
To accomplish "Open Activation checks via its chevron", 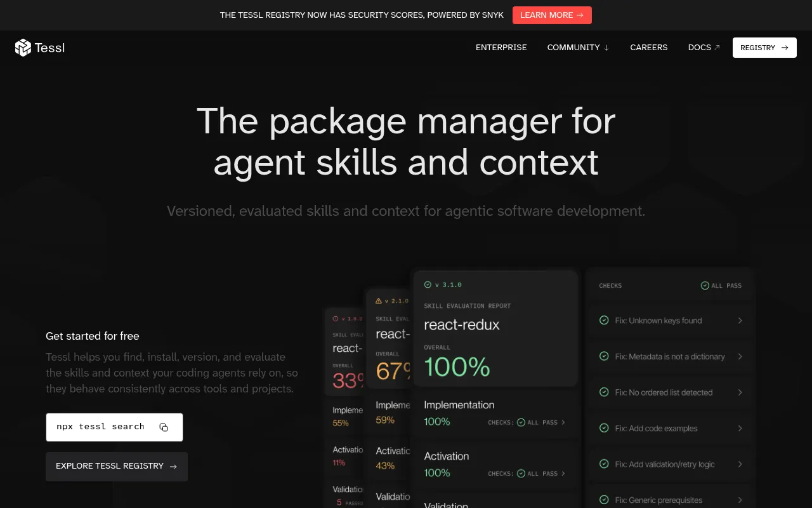I will pyautogui.click(x=563, y=474).
